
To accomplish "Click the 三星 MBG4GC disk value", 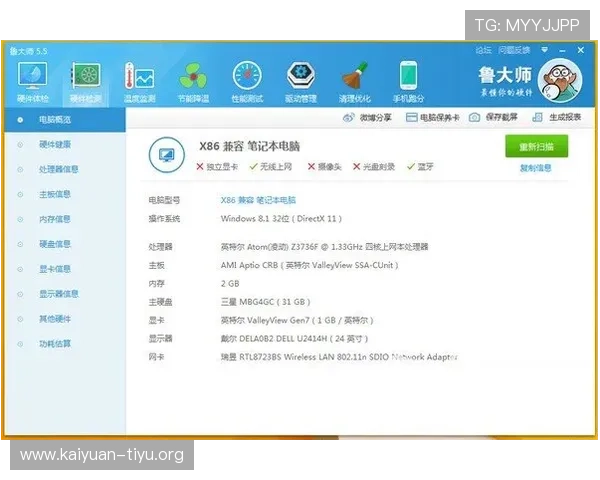I will 266,302.
